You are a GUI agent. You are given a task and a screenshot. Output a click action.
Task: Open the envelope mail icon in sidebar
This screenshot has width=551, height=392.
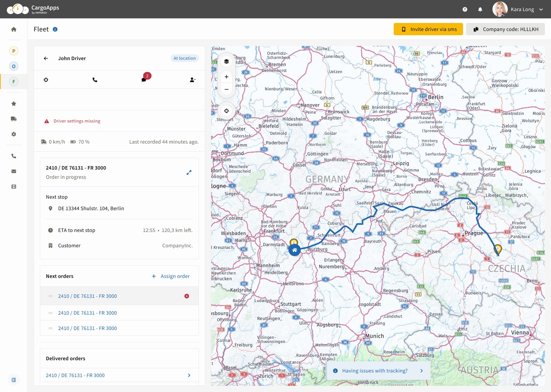tap(14, 171)
